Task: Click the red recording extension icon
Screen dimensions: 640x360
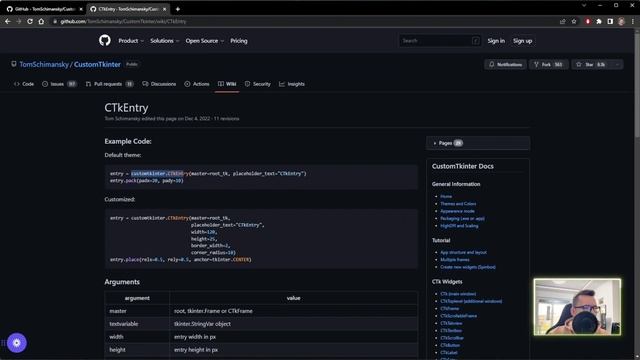Action: [588, 21]
